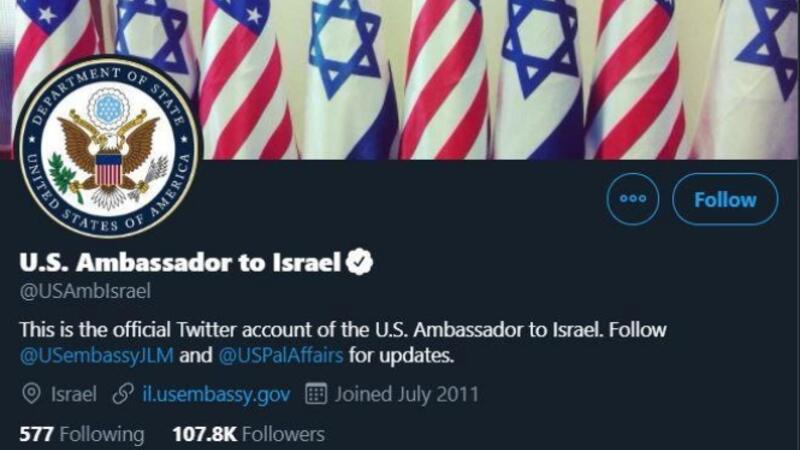Screen dimensions: 800x450
Task: Click the calendar icon beside Joined date
Action: tap(316, 394)
